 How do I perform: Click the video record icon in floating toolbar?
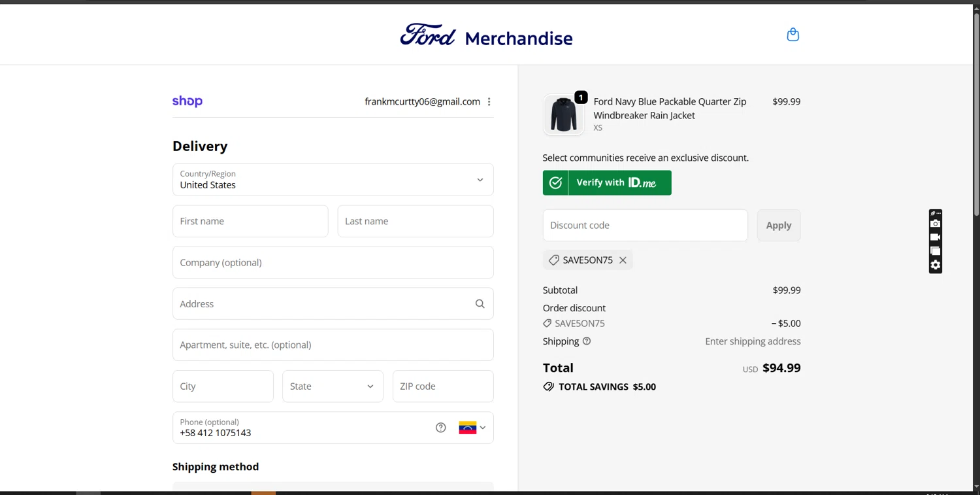pyautogui.click(x=936, y=237)
